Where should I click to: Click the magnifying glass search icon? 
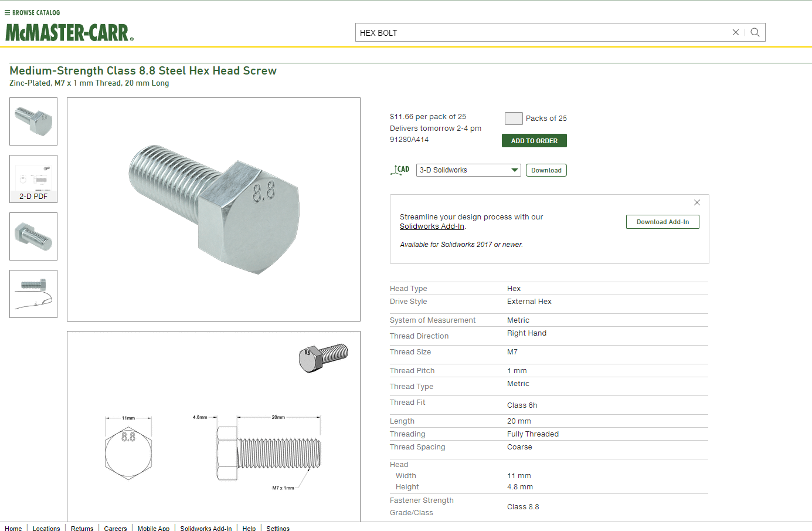755,32
